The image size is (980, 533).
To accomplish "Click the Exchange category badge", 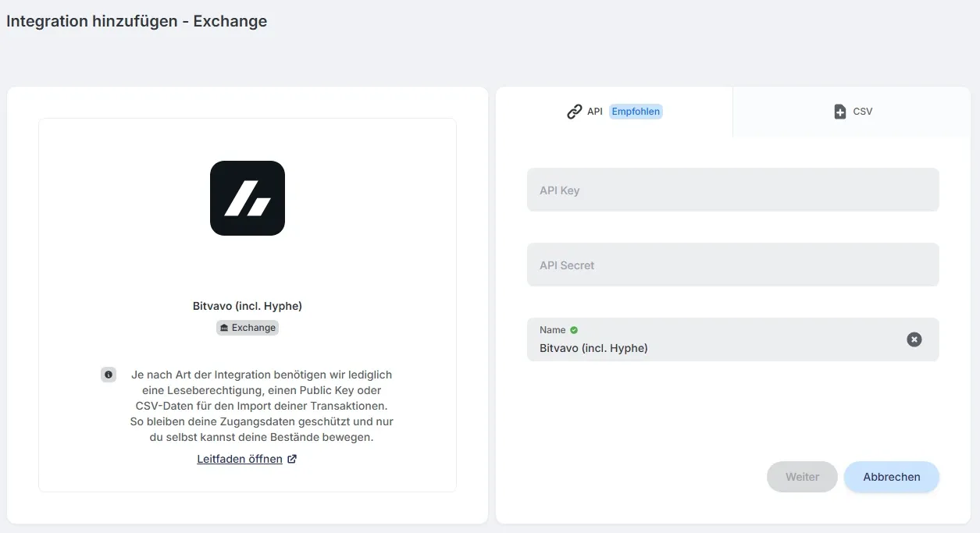I will pyautogui.click(x=248, y=328).
